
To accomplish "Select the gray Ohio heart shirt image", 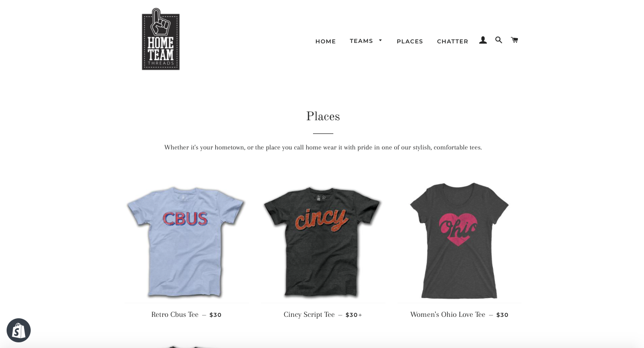I will tap(459, 240).
